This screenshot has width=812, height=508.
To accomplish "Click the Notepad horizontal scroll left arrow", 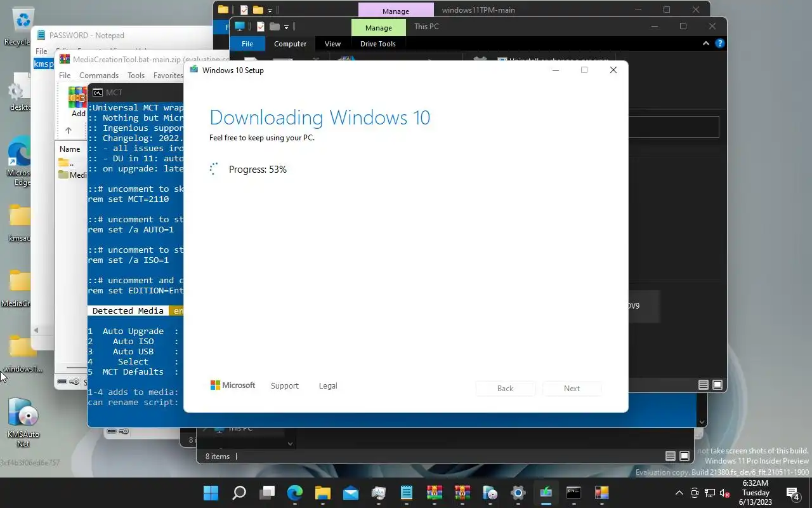I will [x=36, y=330].
